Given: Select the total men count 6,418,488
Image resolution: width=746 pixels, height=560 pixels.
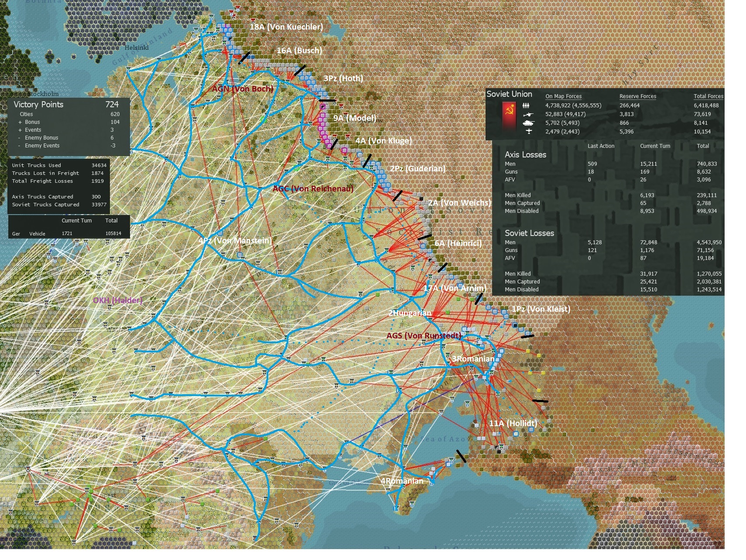Looking at the screenshot, I should click(706, 106).
